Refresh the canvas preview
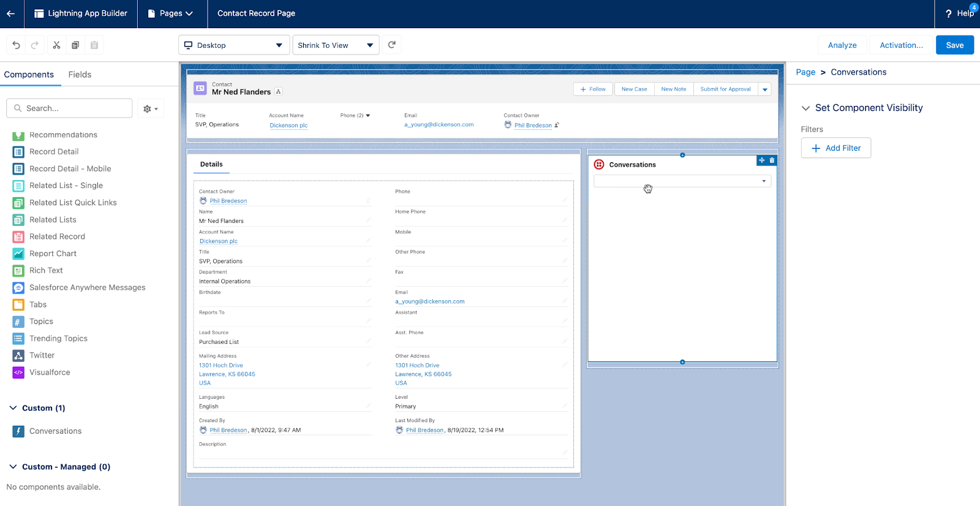 (392, 45)
